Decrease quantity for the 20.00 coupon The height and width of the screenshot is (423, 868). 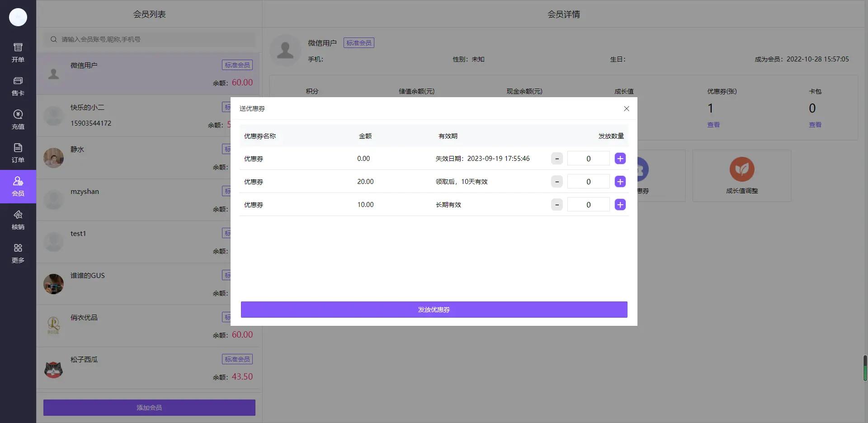(x=557, y=182)
